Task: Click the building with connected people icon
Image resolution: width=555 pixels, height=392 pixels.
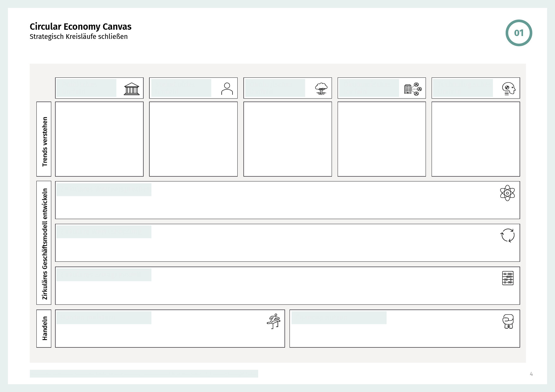Action: 413,89
